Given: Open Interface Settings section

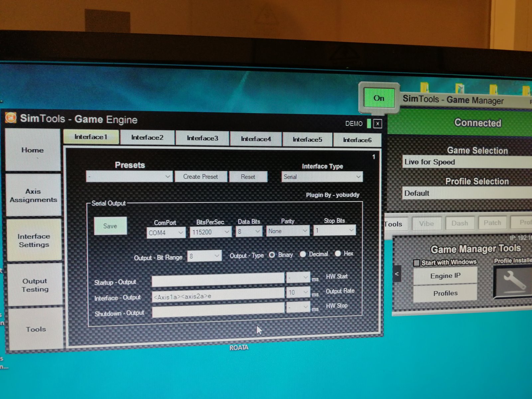Looking at the screenshot, I should click(34, 240).
